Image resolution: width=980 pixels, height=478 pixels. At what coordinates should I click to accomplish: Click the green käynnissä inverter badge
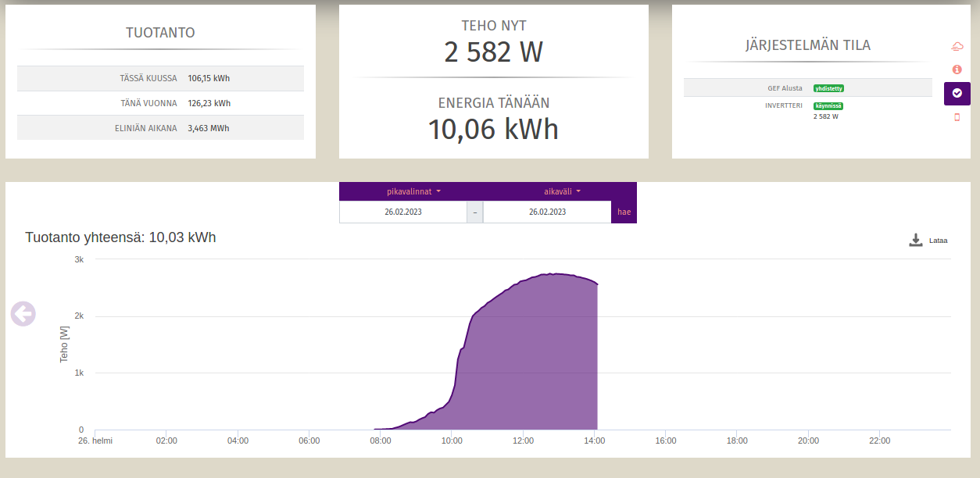(828, 105)
